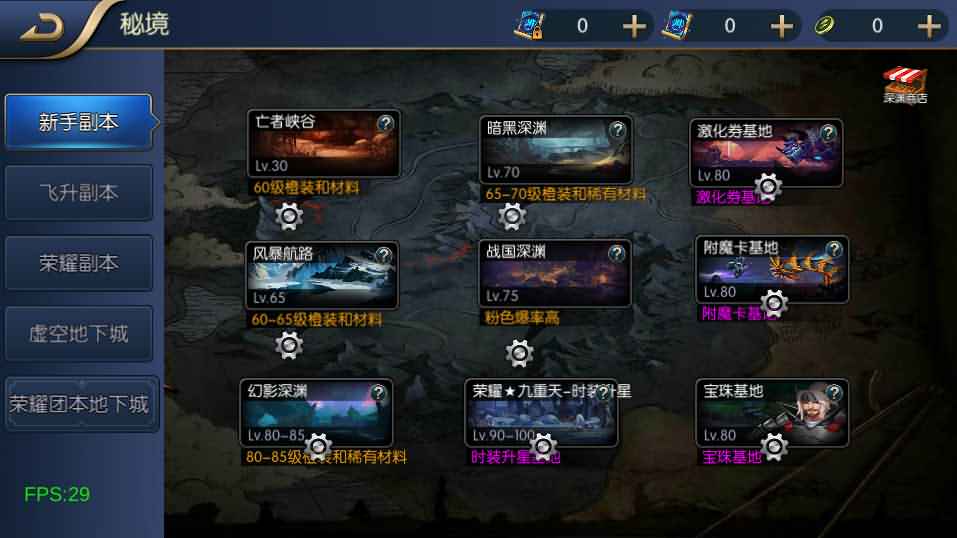Viewport: 957px width, 538px height.
Task: Add more unlocked blue tickets with plus
Action: tap(782, 26)
